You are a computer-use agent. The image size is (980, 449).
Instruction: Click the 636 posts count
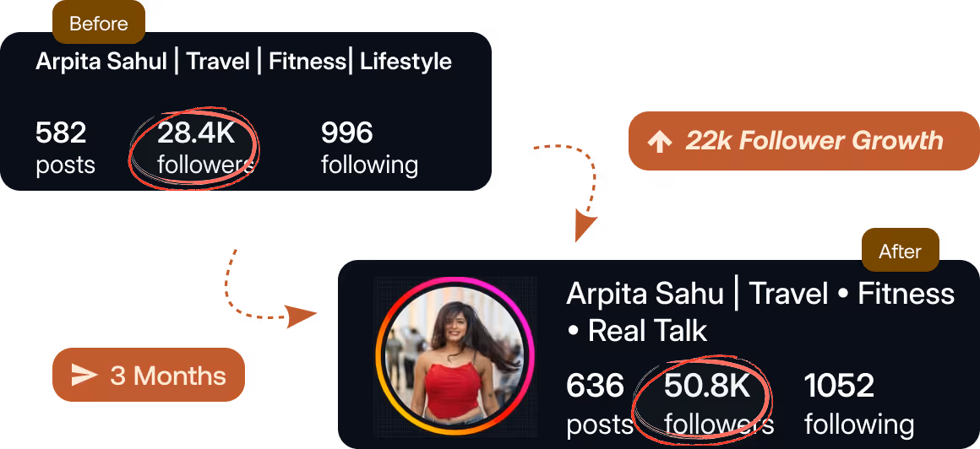tap(599, 404)
